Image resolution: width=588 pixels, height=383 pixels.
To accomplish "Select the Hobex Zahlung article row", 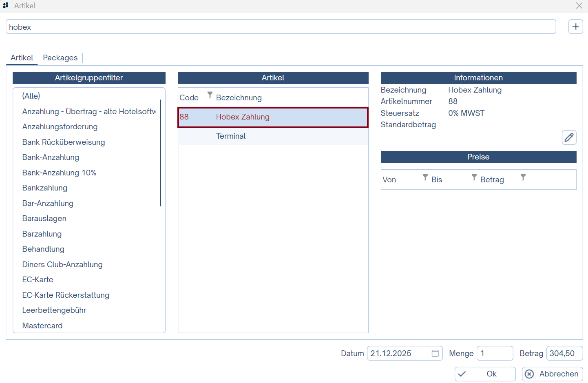I will 273,117.
